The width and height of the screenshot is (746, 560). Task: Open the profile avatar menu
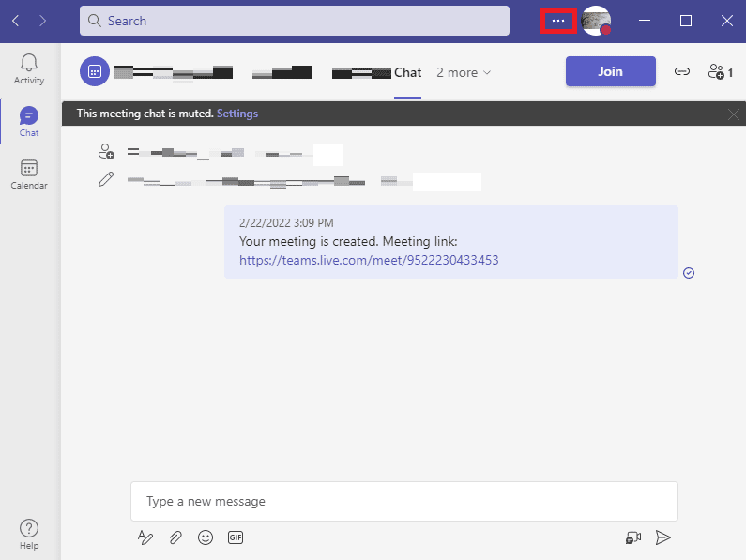point(596,21)
